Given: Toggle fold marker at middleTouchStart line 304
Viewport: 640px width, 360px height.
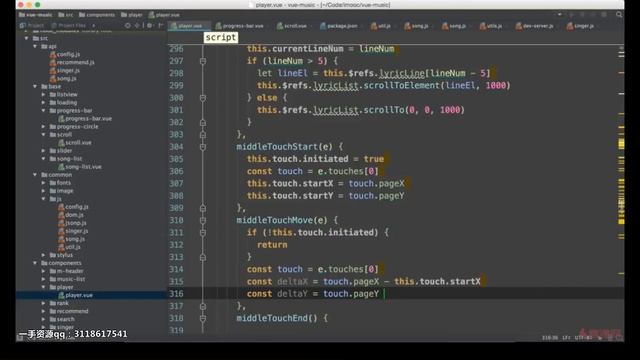Looking at the screenshot, I should [202, 147].
